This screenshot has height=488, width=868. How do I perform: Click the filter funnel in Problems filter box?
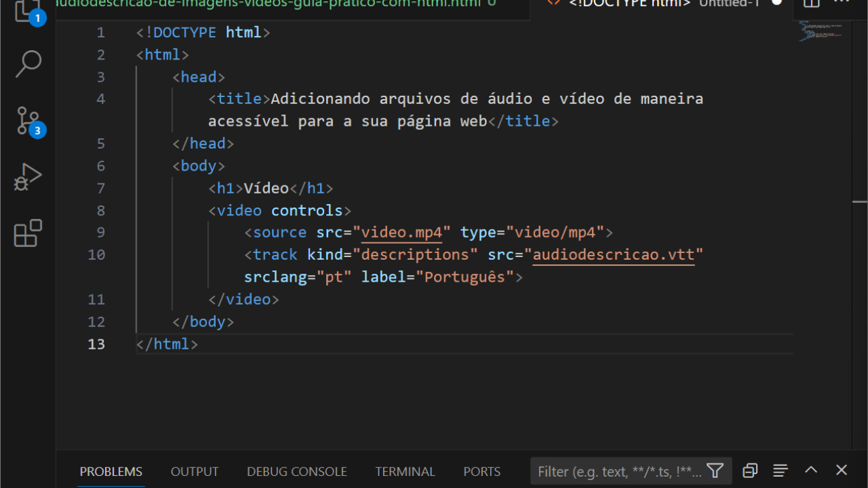tap(715, 471)
